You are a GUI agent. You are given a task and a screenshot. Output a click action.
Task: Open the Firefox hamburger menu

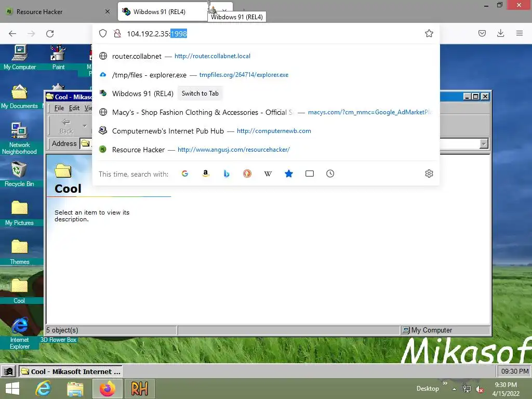520,33
